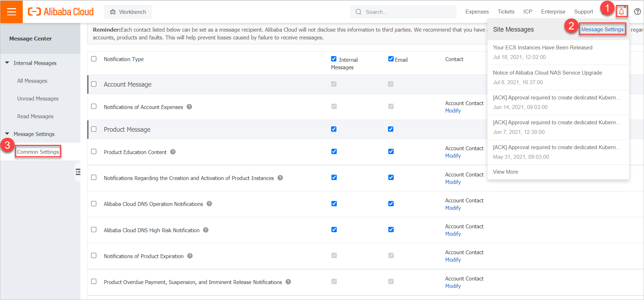
Task: Click the Message Settings link in popup
Action: tap(602, 29)
